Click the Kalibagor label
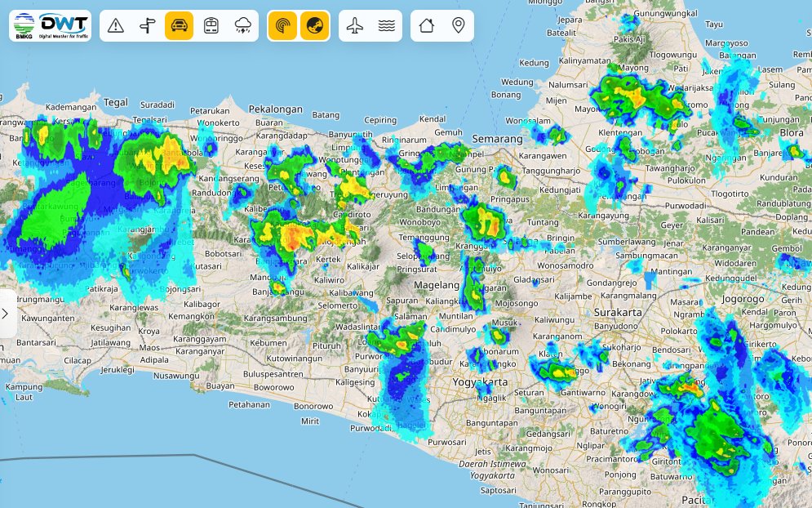This screenshot has height=508, width=812. 202,305
